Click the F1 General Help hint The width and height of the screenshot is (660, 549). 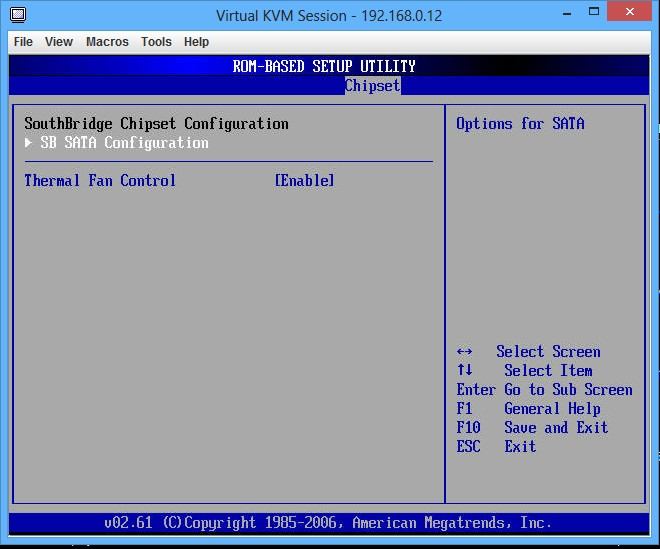528,408
